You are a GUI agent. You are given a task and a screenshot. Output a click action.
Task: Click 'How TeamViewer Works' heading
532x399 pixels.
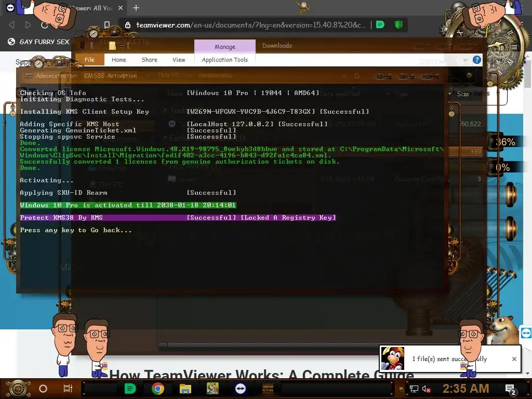pyautogui.click(x=261, y=375)
